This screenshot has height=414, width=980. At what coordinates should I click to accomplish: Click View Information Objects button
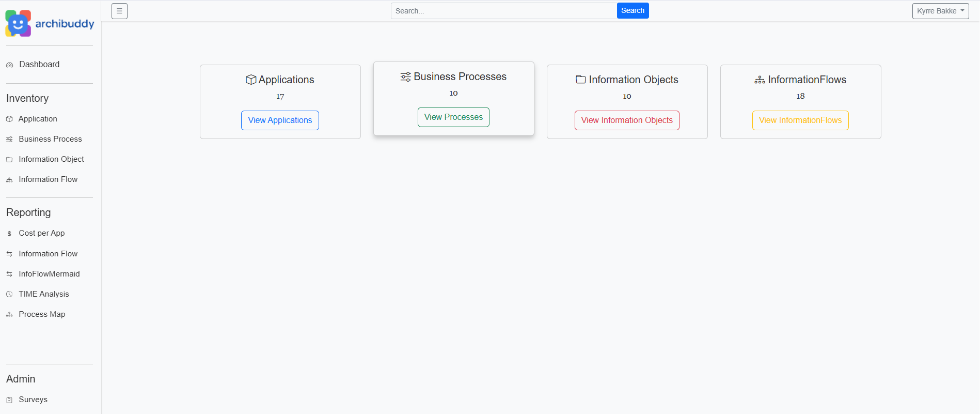627,120
